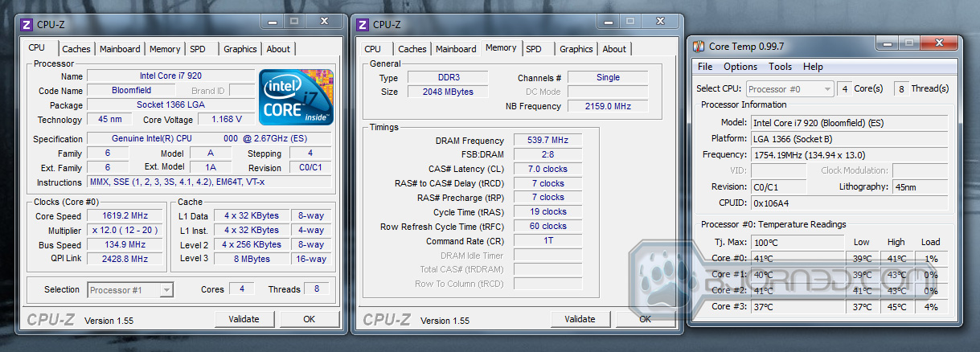This screenshot has width=980, height=352.
Task: Open Options menu in Core Temp
Action: click(740, 67)
